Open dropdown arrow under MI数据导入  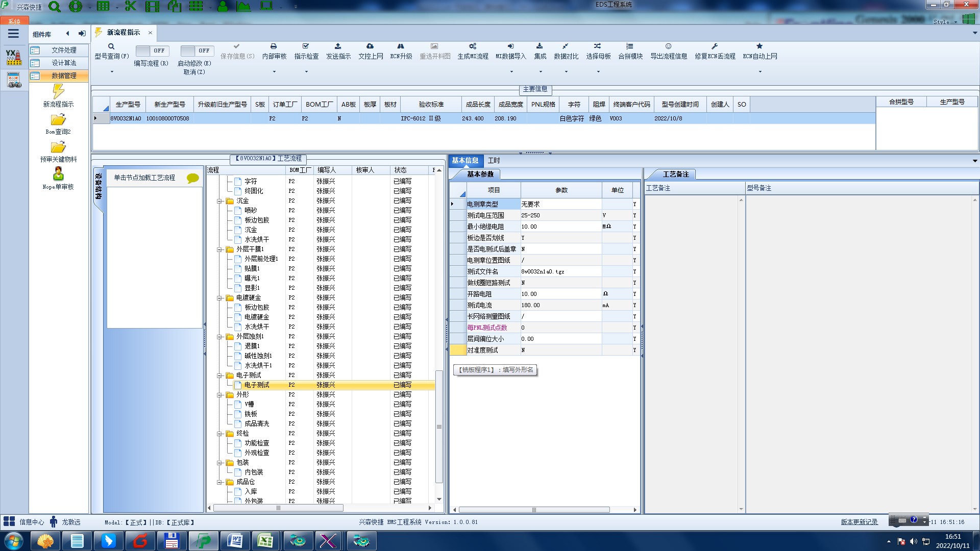coord(511,71)
